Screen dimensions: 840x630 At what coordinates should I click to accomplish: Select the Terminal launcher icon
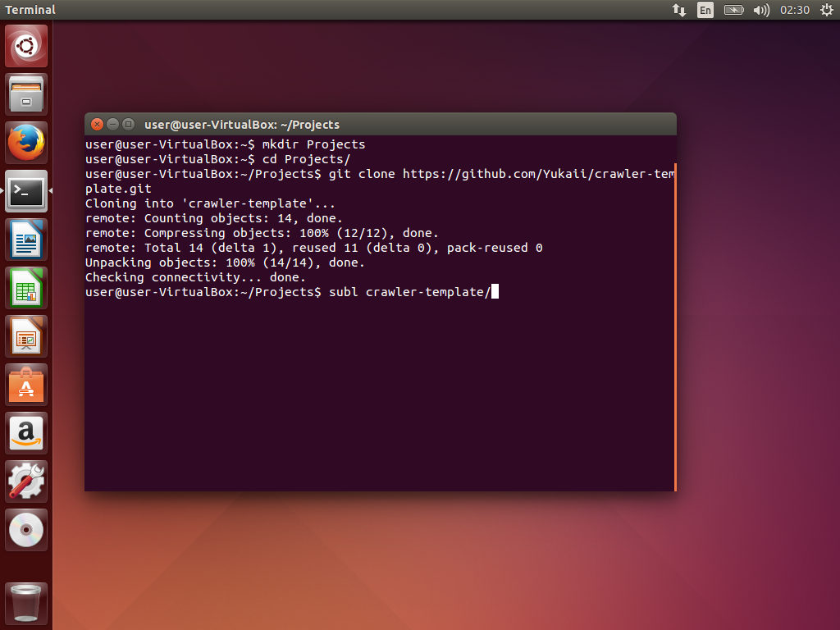26,191
